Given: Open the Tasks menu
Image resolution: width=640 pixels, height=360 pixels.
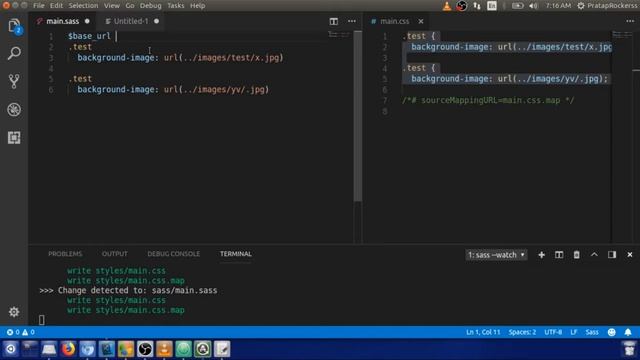Looking at the screenshot, I should click(x=176, y=6).
